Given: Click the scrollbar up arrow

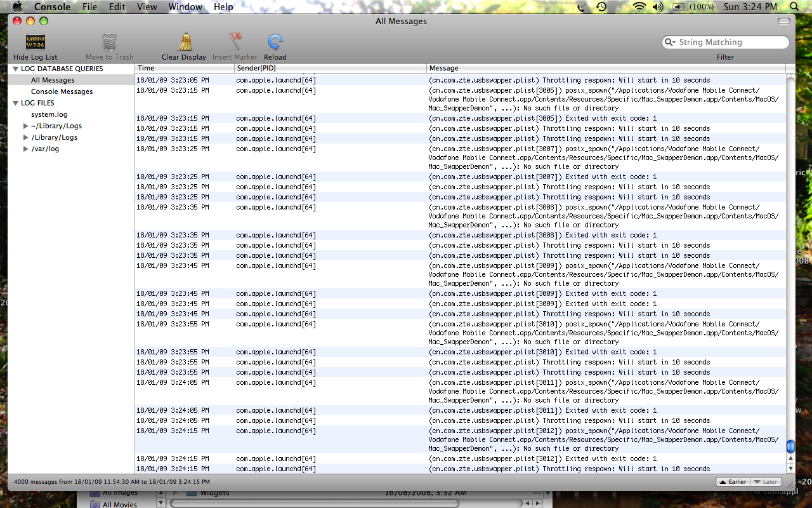Looking at the screenshot, I should coord(790,458).
